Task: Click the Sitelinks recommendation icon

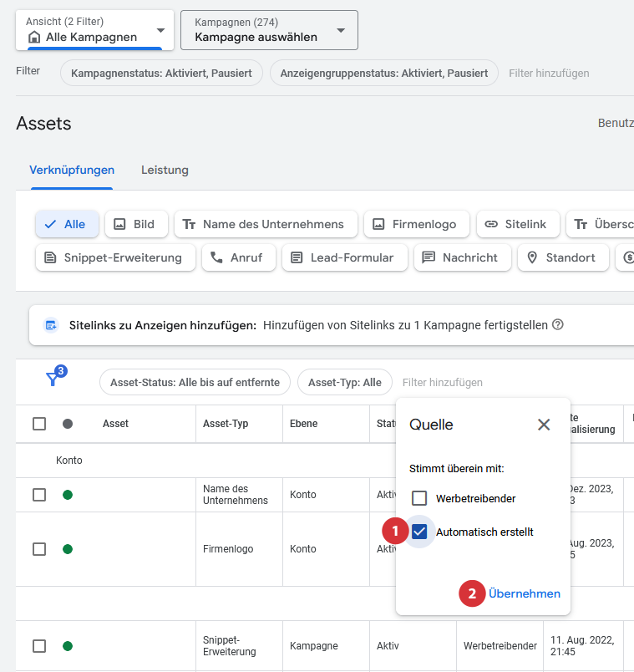Action: tap(51, 325)
